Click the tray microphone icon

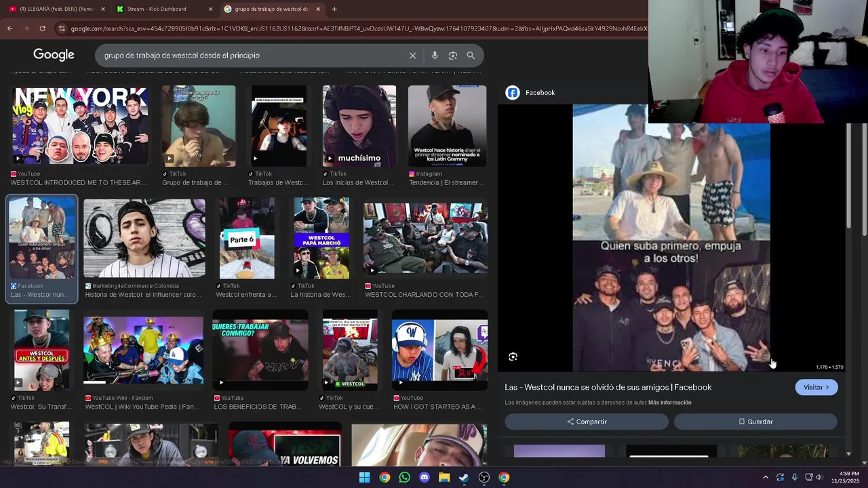pos(794,477)
